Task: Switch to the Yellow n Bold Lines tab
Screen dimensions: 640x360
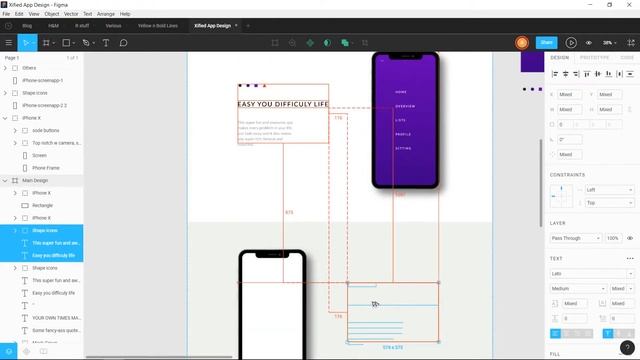Action: (x=158, y=26)
